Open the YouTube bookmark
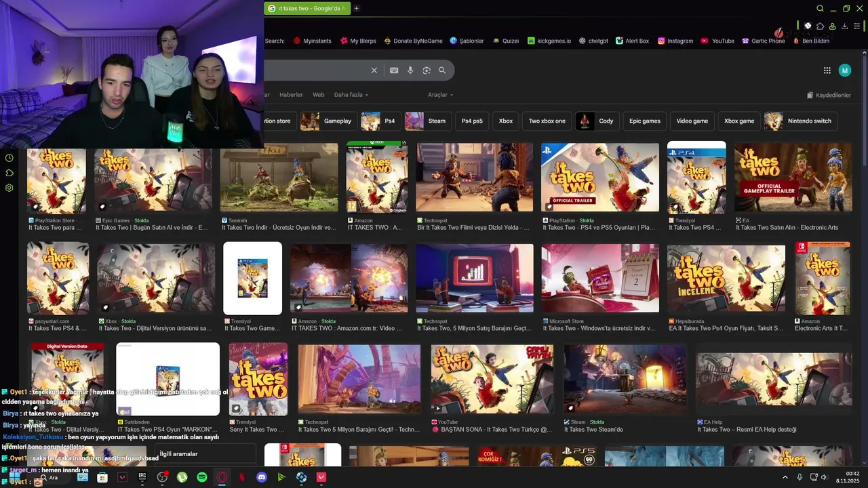Image resolution: width=868 pixels, height=488 pixels. click(717, 41)
